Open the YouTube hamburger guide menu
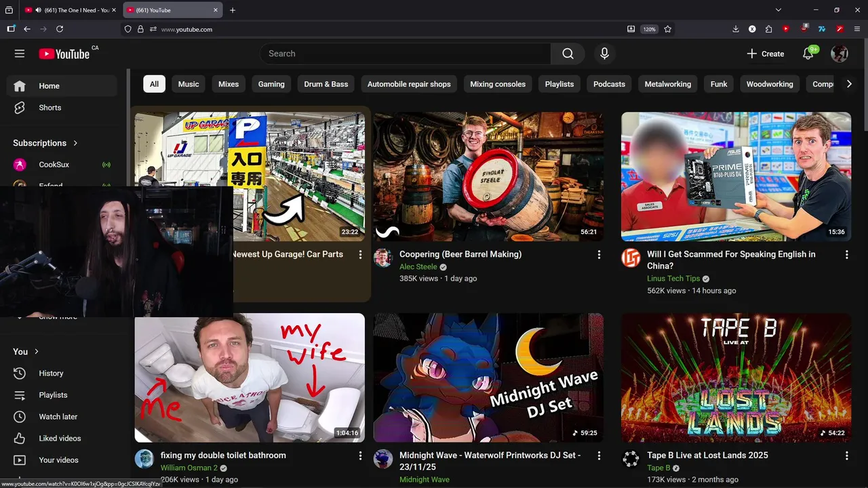Image resolution: width=868 pixels, height=488 pixels. [20, 54]
